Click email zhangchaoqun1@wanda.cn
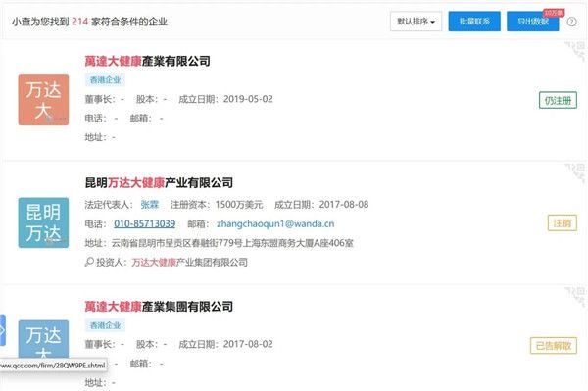Viewport: 588px width, 391px height. 275,223
